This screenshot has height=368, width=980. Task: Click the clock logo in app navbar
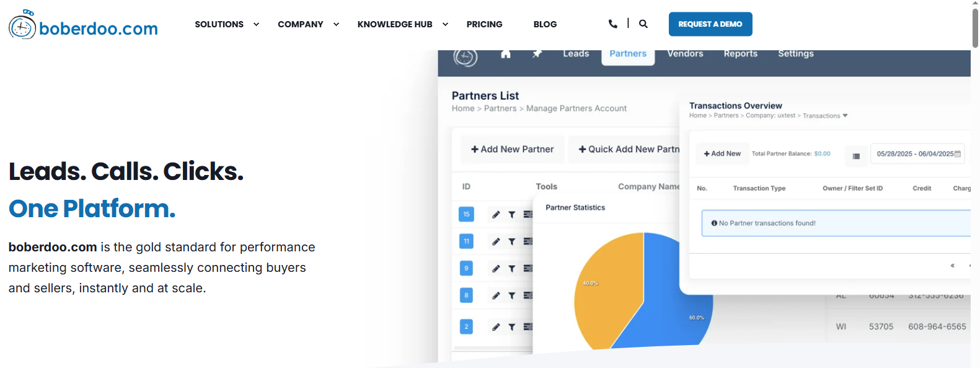(466, 57)
